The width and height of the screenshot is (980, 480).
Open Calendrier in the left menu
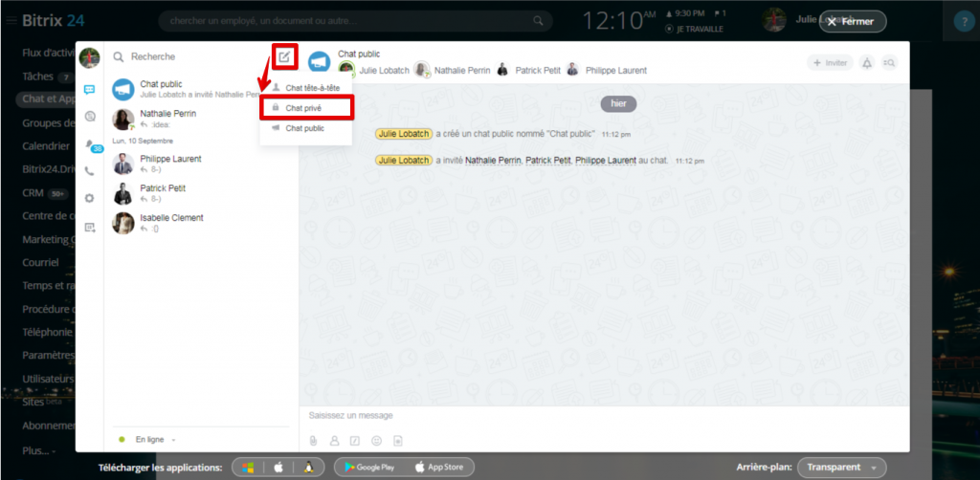[x=46, y=145]
